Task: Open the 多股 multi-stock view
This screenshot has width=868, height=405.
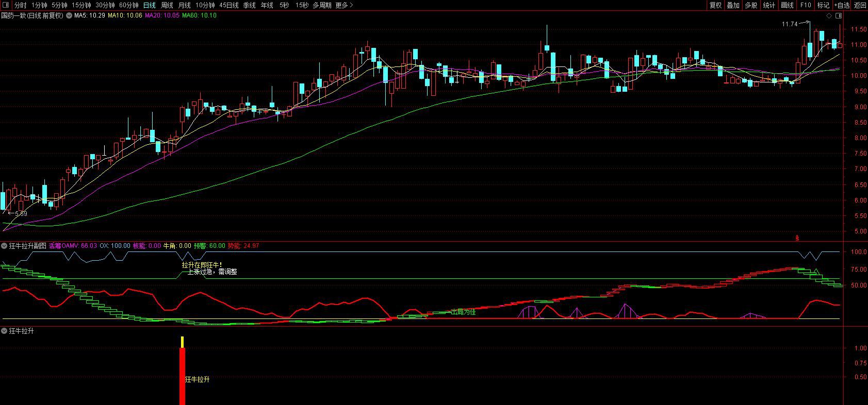Action: 750,5
